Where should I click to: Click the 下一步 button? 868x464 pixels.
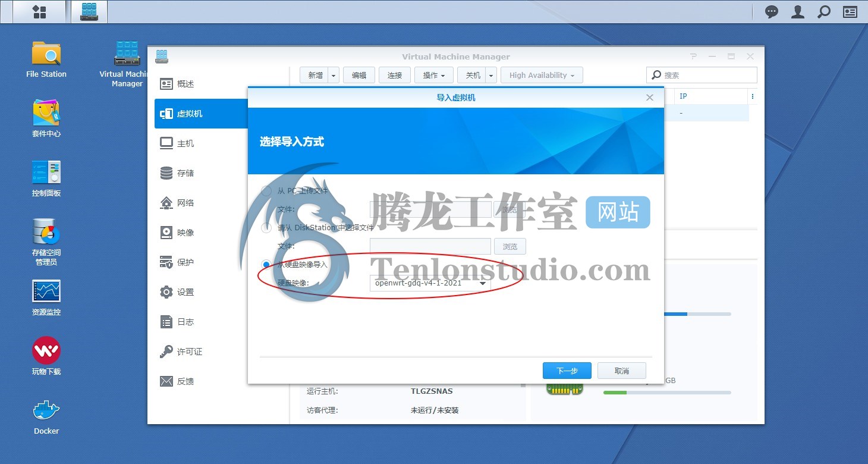(x=567, y=371)
